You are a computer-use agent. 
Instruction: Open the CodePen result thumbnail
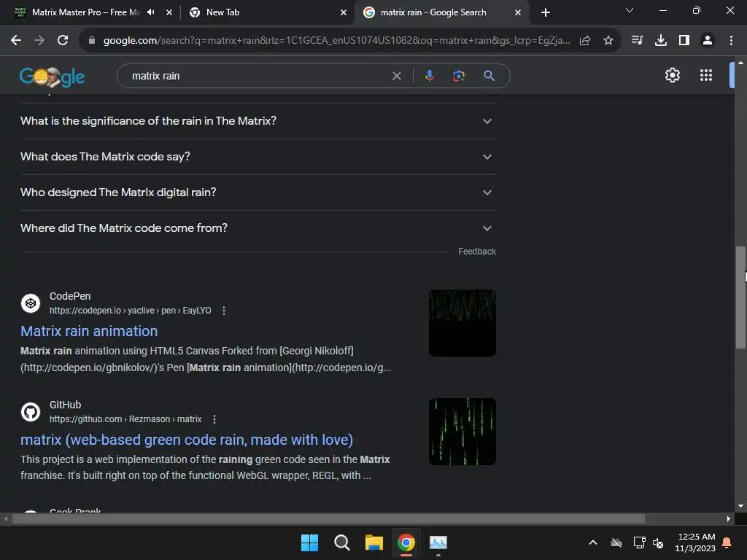pos(462,323)
